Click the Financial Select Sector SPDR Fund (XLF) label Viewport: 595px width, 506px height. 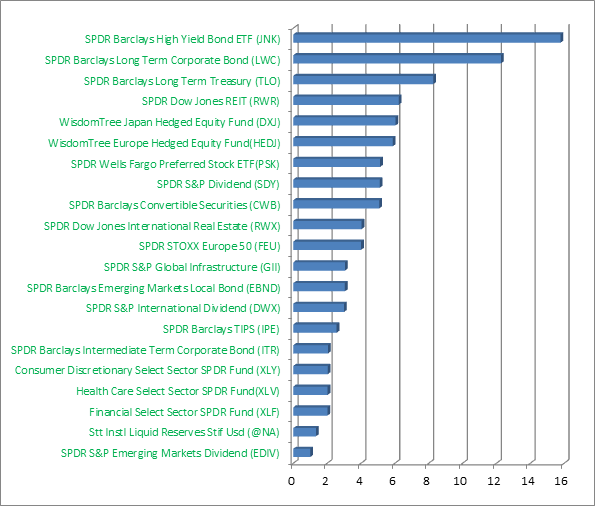click(x=184, y=412)
